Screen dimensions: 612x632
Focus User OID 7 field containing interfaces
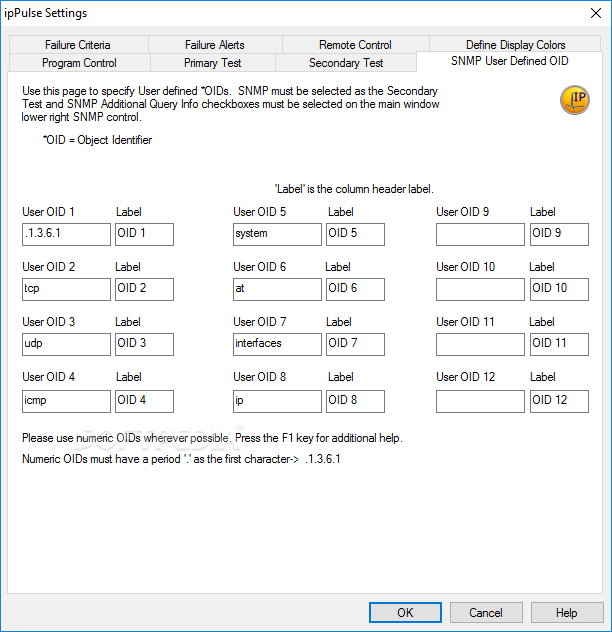tap(277, 344)
